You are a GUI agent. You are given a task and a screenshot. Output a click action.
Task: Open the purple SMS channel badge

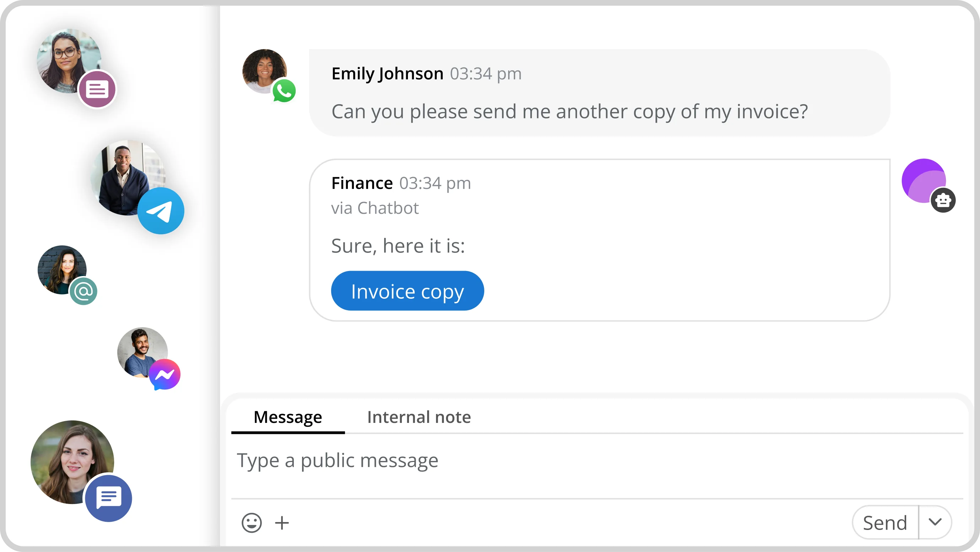click(97, 90)
